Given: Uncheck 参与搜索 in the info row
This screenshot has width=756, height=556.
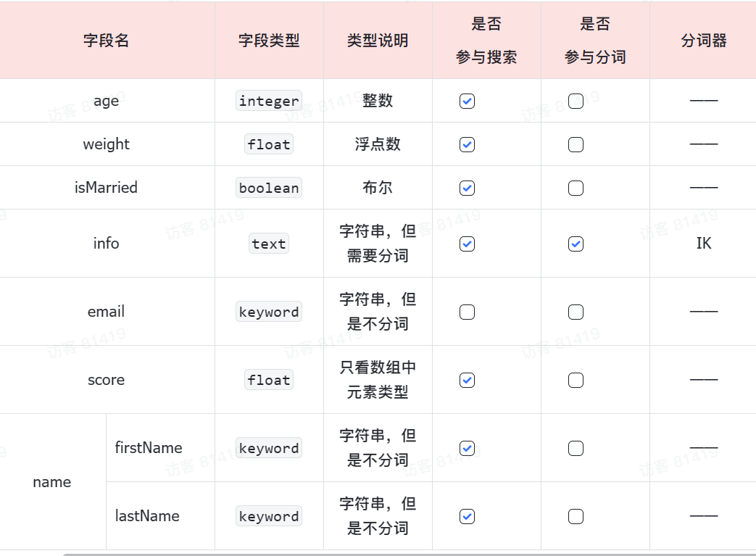Looking at the screenshot, I should 468,244.
